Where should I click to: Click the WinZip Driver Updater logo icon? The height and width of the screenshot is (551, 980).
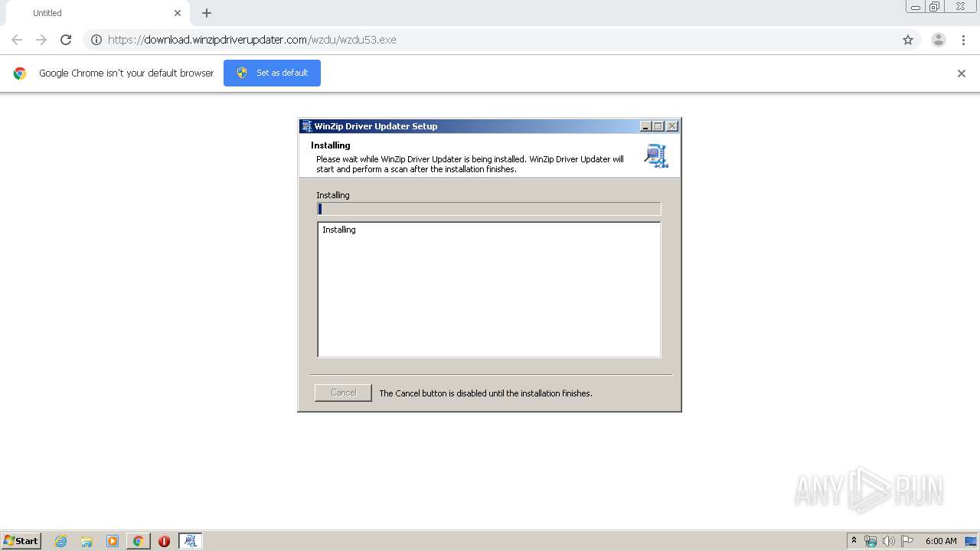click(656, 155)
